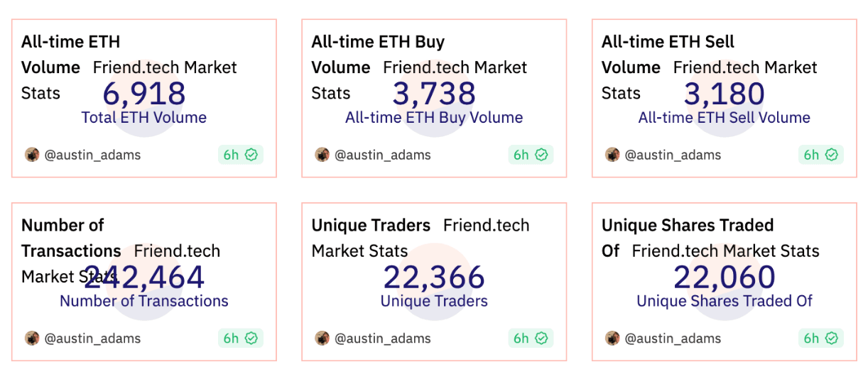Viewport: 868px width, 379px height.
Task: Open @austin_adams profile from All-time ETH Volume card
Action: point(92,155)
